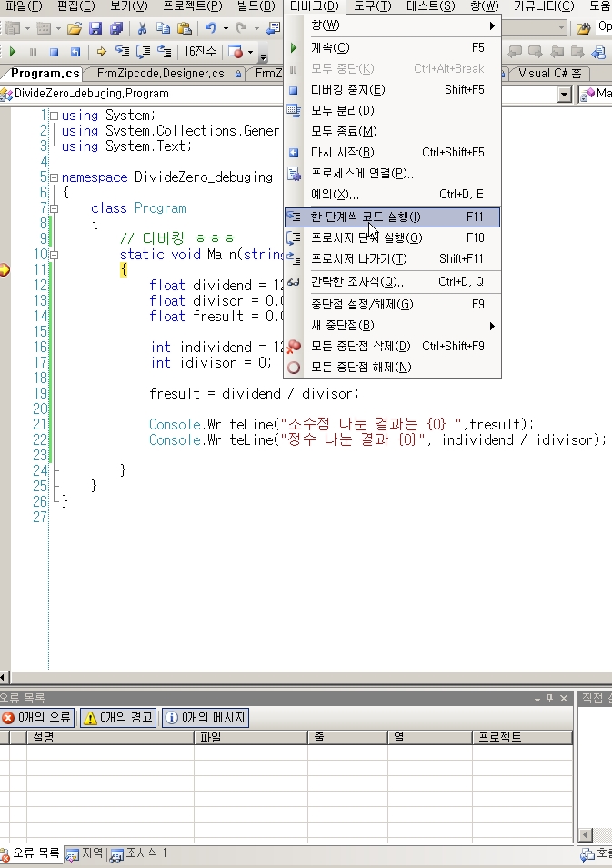Click the Error List panel auto-hide pin icon
This screenshot has height=868, width=612.
[549, 699]
